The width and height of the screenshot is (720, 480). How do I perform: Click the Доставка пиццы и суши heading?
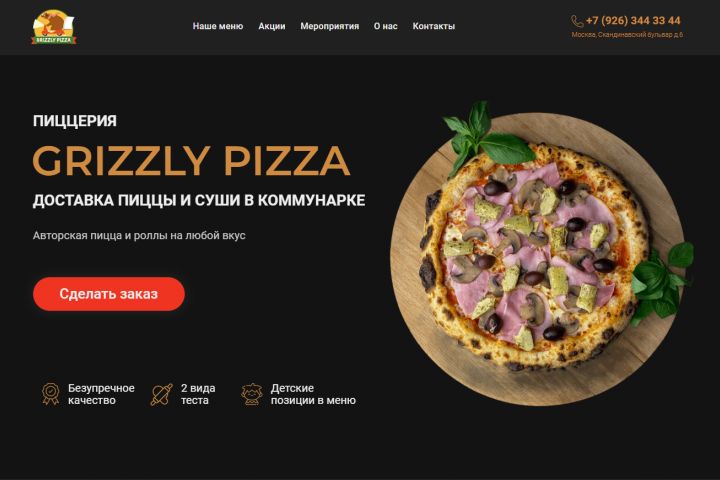(199, 200)
